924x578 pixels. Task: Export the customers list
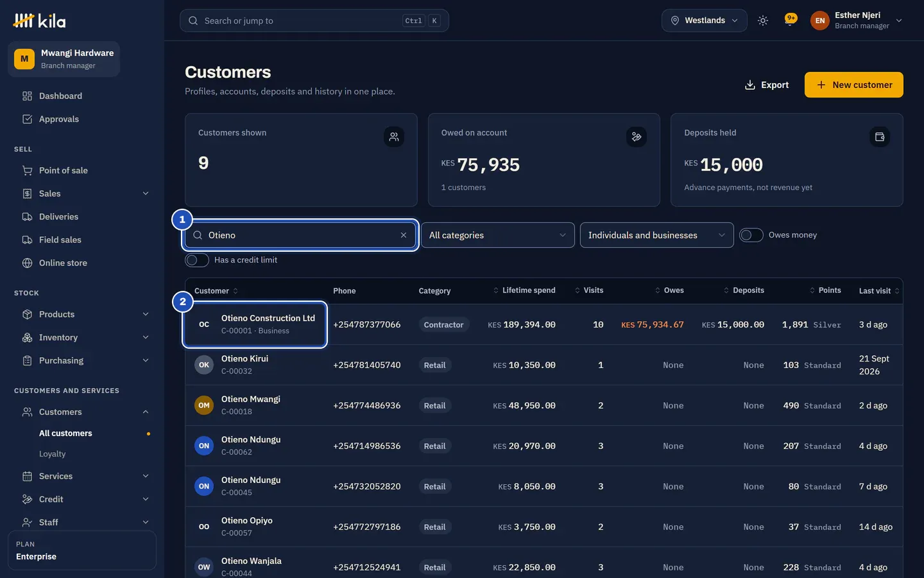[767, 85]
